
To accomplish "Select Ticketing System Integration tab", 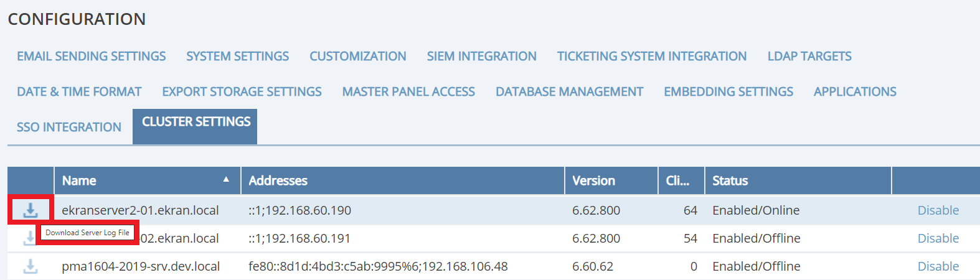I will click(x=651, y=56).
